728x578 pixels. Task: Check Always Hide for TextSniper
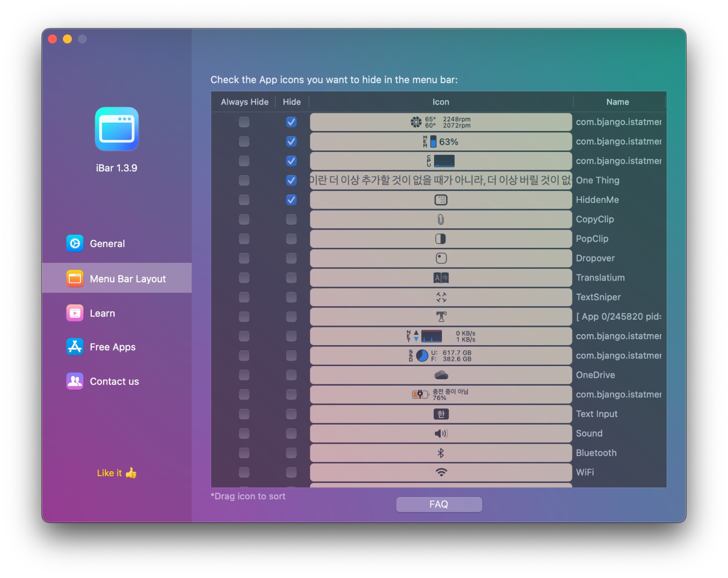244,297
